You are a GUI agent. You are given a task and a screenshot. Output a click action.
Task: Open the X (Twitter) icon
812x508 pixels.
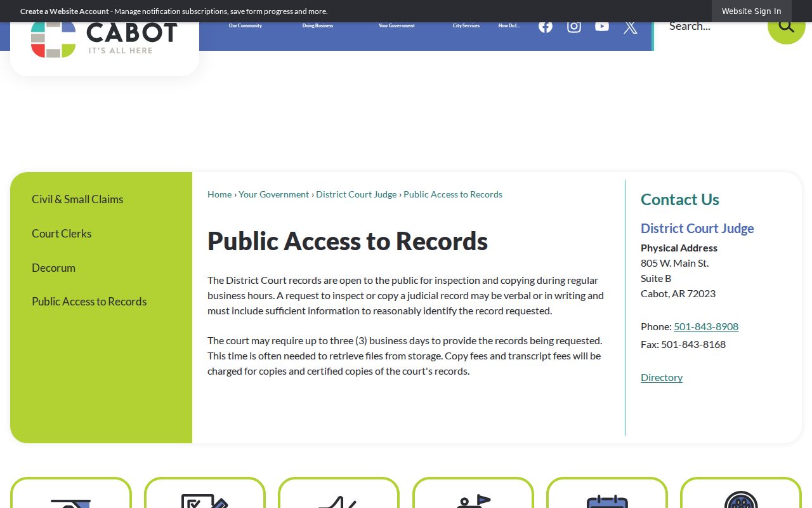[631, 27]
